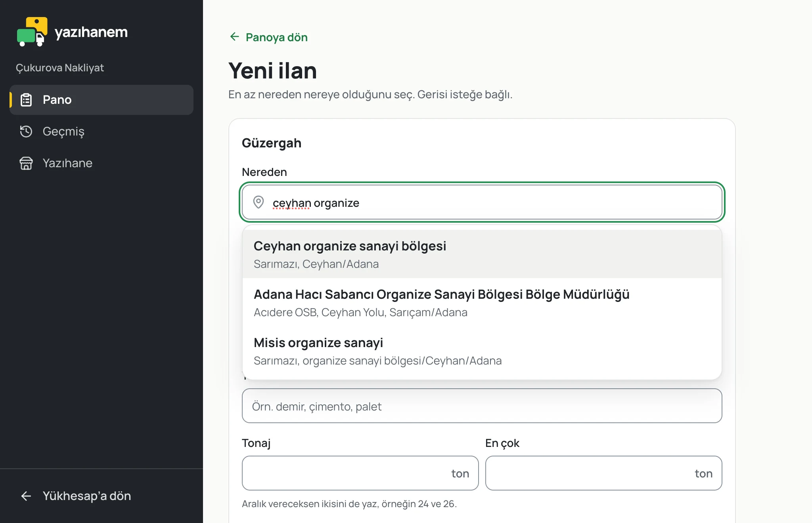Click the Tonaj label
Screen dimensions: 812x523
tap(256, 443)
